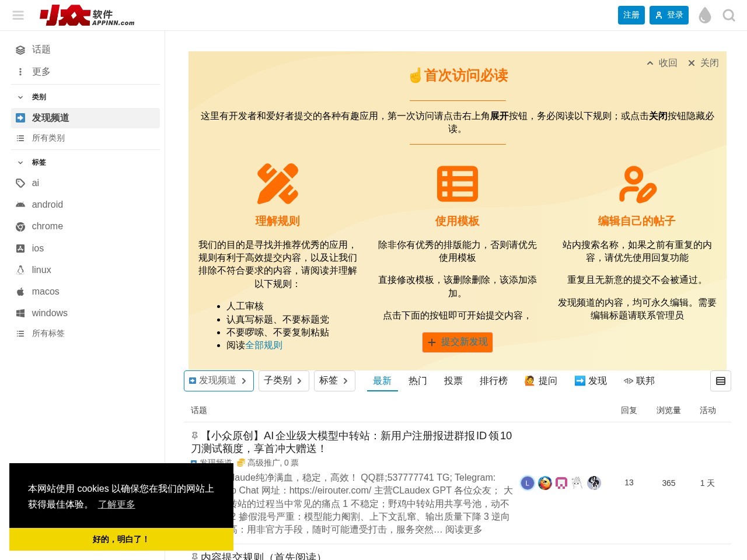Screen dimensions: 747x560
Task: Accept cookies with 好的，明白了！
Action: (121, 539)
